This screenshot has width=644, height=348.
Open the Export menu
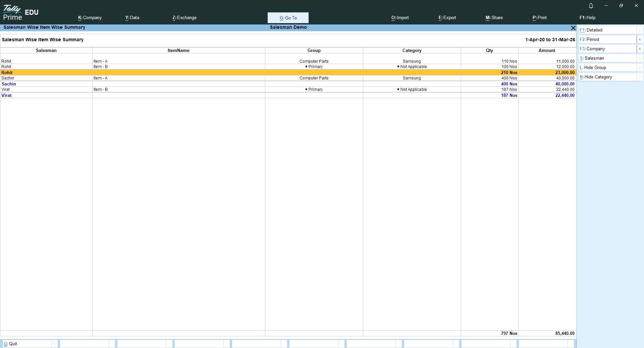[x=447, y=18]
